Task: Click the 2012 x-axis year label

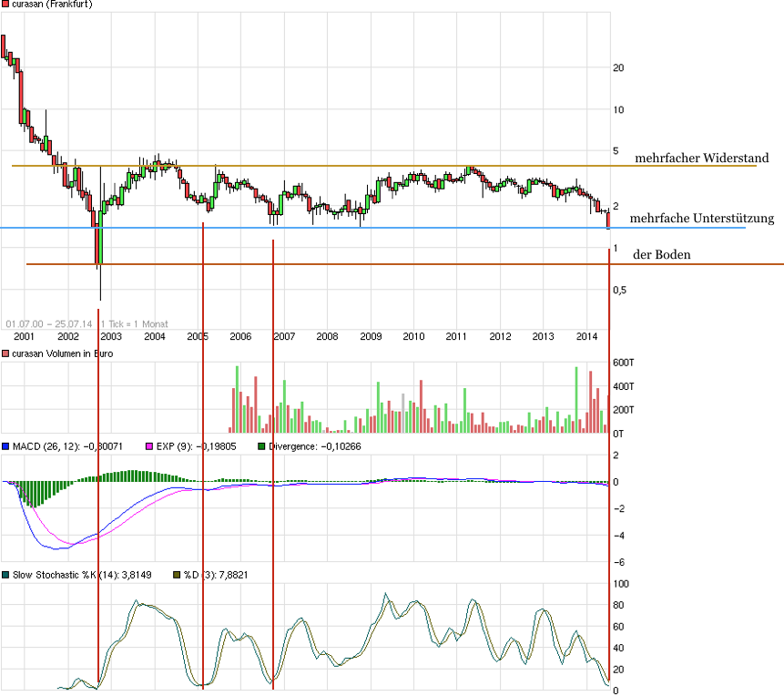Action: 500,336
